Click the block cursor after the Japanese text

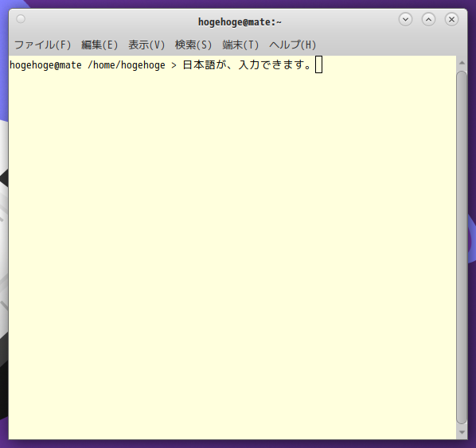(318, 64)
